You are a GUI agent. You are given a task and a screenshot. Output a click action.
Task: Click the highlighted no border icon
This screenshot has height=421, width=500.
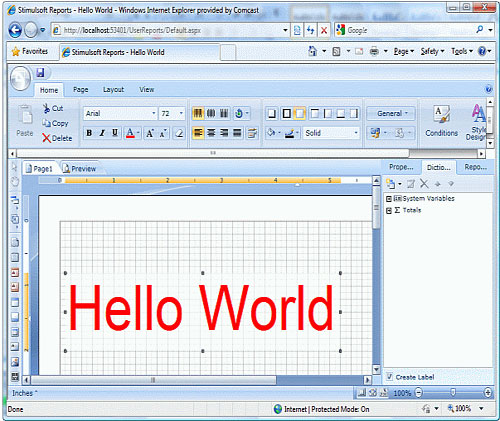(300, 114)
